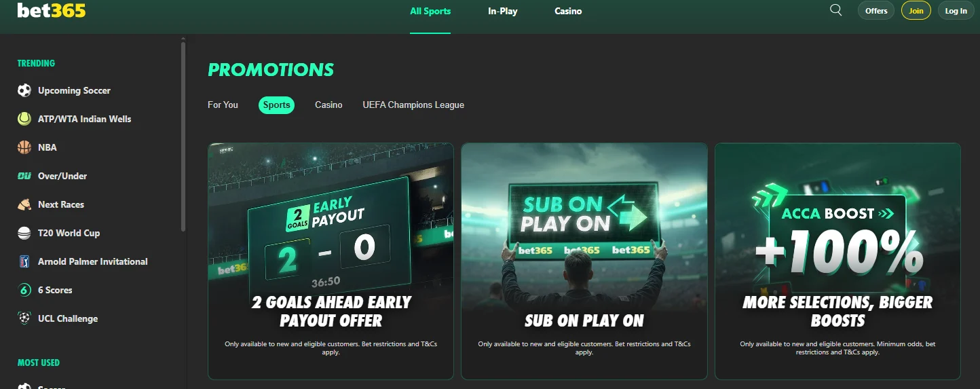Viewport: 980px width, 389px height.
Task: Select the cricket ball icon for T20 World Cup
Action: pos(24,233)
